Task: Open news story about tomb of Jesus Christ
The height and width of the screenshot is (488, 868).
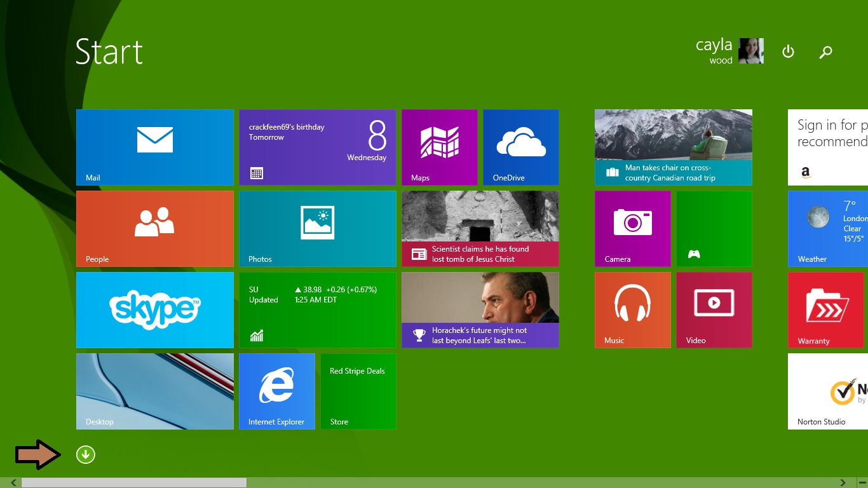Action: [x=480, y=229]
